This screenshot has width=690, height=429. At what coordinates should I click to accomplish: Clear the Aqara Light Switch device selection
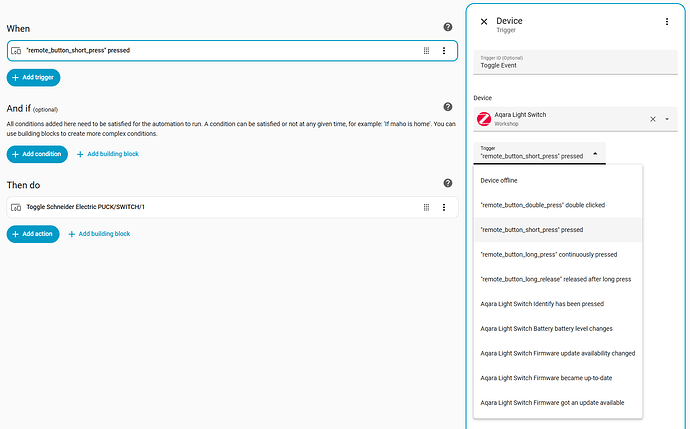(653, 119)
